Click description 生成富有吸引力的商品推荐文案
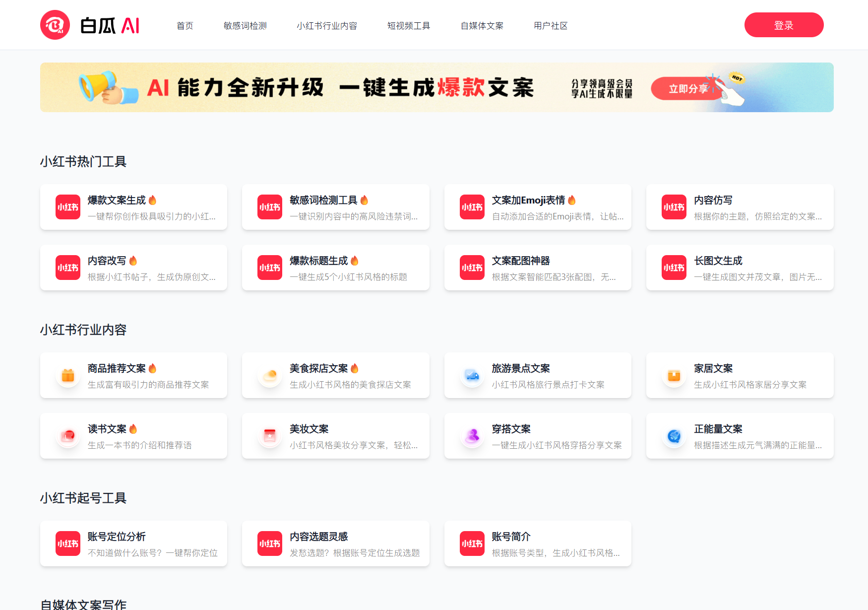Image resolution: width=868 pixels, height=610 pixels. (x=148, y=385)
